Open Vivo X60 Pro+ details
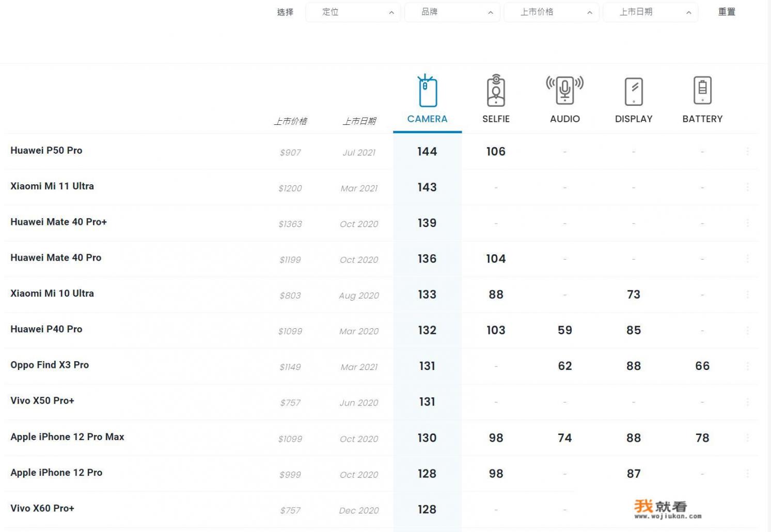 (x=42, y=508)
